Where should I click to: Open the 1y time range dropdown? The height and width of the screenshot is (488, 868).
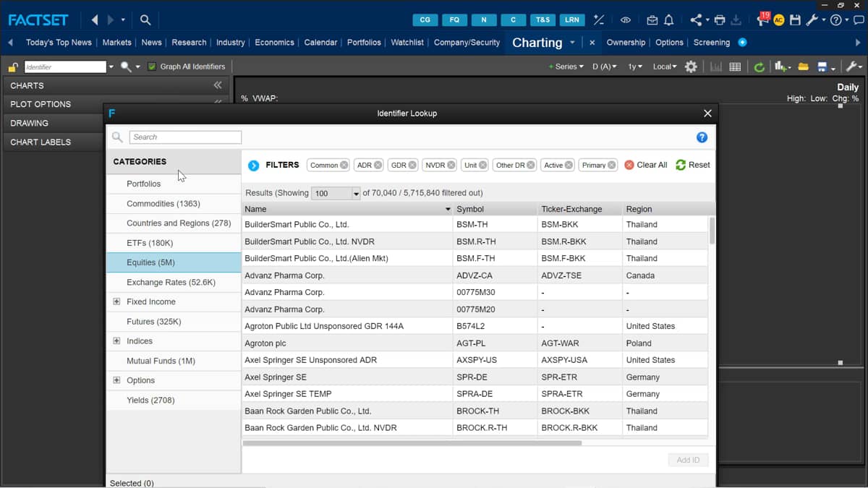click(635, 67)
